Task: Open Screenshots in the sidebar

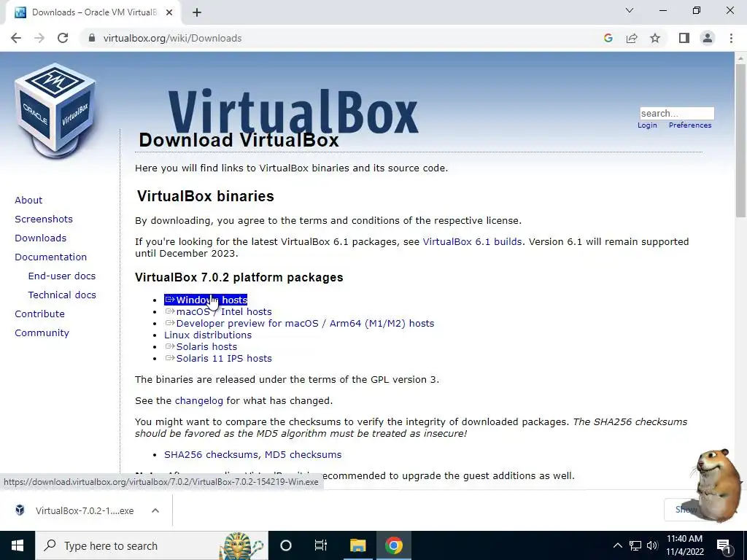Action: [44, 219]
